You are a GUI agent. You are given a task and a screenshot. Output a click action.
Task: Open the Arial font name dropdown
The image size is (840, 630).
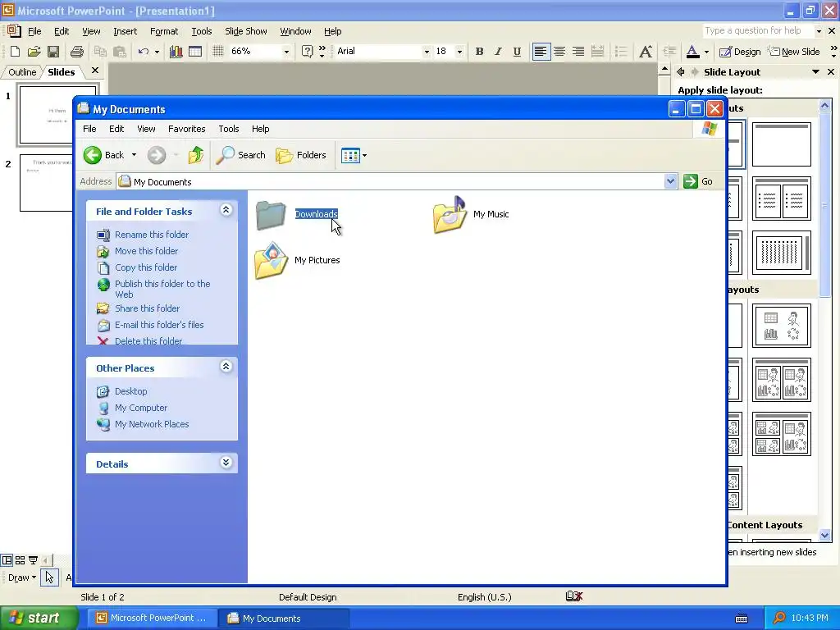point(427,52)
